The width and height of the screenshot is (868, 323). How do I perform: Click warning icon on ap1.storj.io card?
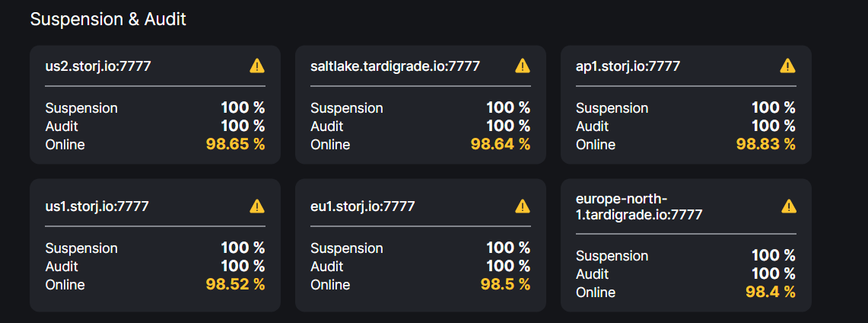point(788,66)
